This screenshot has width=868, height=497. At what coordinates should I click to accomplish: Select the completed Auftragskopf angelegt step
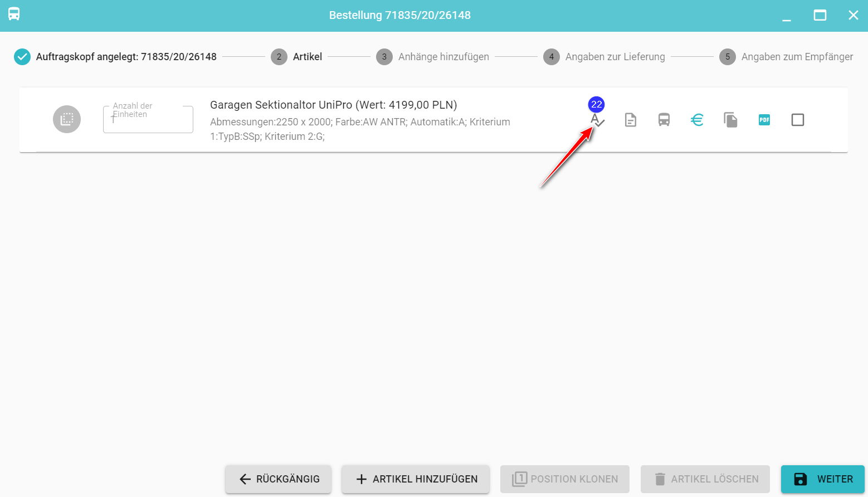tap(115, 57)
